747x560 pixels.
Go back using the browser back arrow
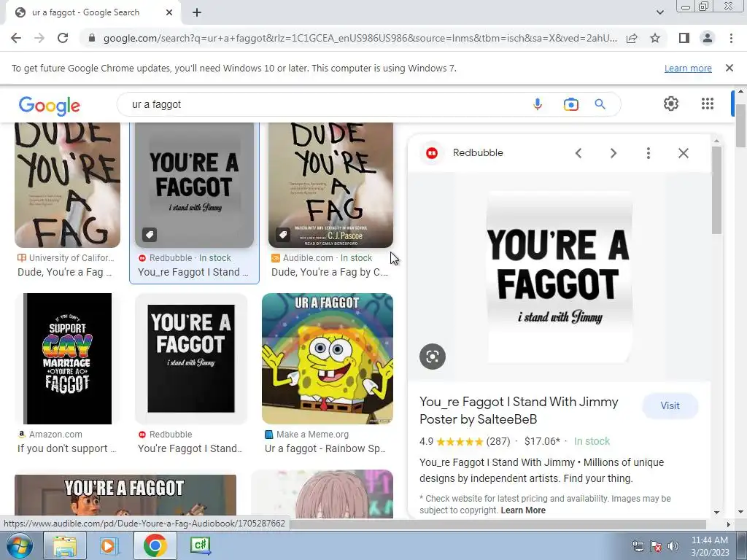tap(16, 38)
